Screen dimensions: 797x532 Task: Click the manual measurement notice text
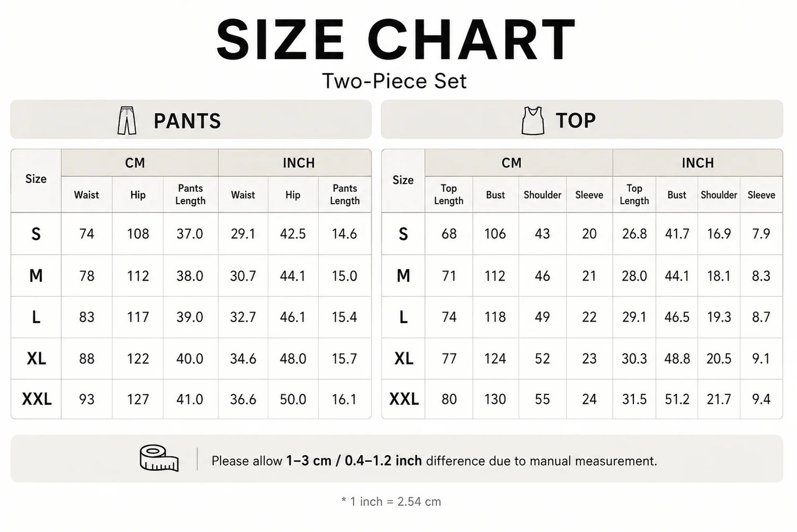[434, 461]
